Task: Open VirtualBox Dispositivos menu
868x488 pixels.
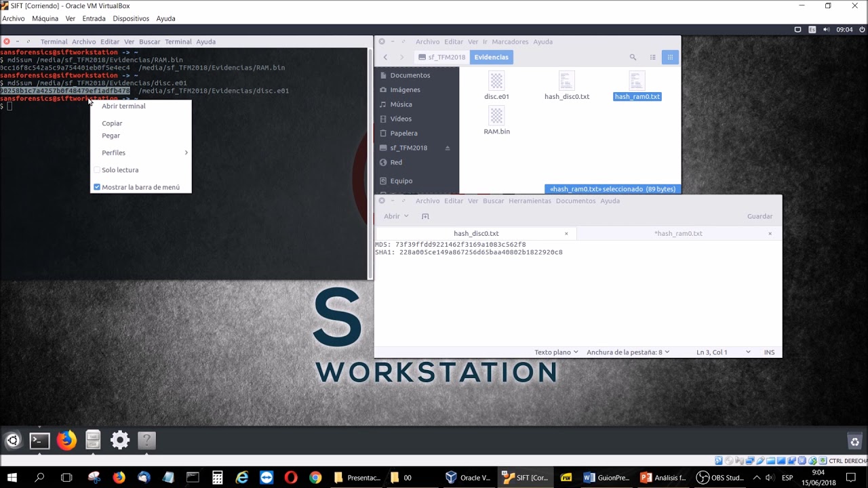Action: (131, 18)
